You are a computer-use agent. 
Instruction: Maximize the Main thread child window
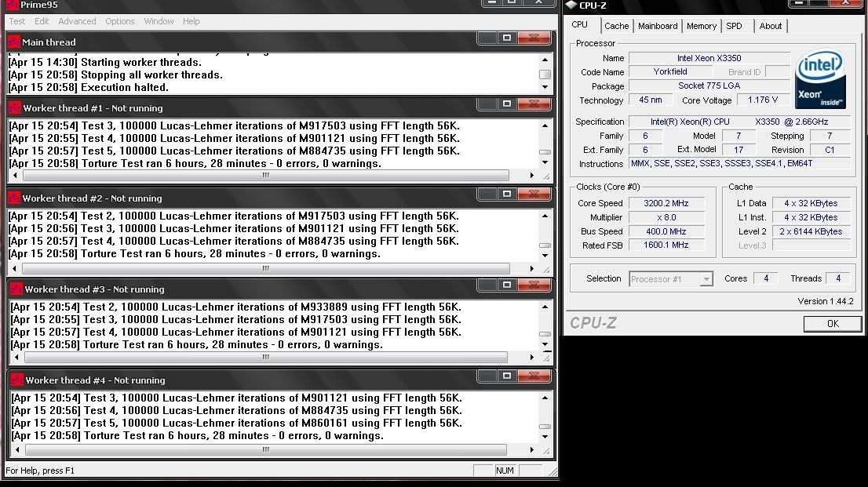(506, 38)
